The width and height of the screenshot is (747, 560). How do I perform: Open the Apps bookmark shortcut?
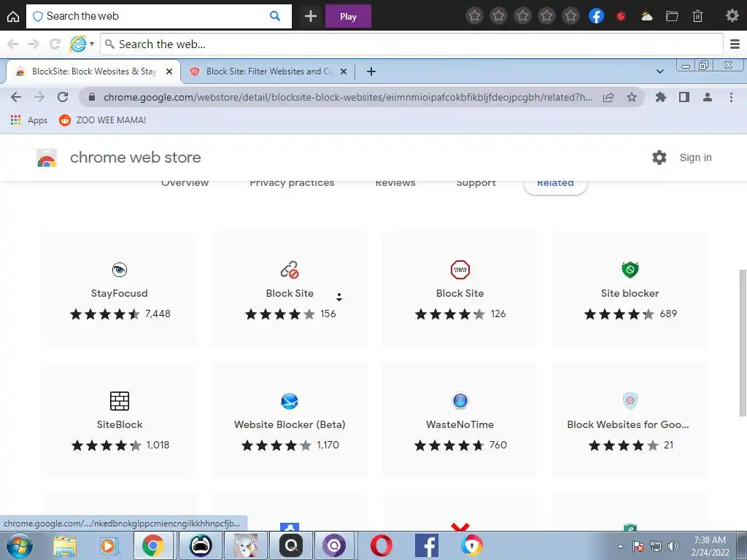click(29, 120)
